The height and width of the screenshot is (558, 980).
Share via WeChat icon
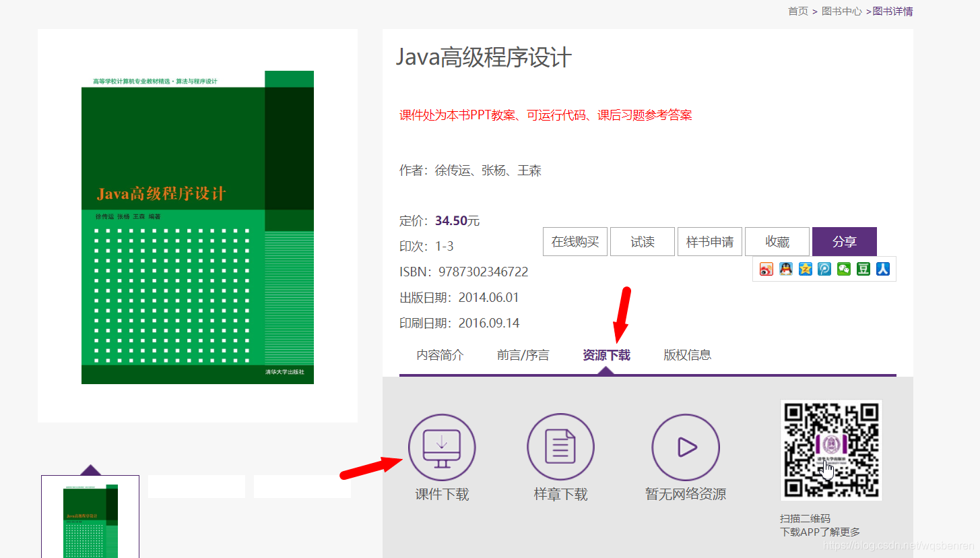click(844, 269)
